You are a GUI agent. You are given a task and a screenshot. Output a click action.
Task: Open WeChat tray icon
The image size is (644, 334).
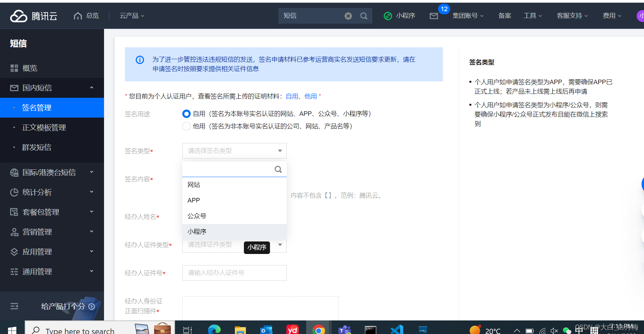coord(567,331)
